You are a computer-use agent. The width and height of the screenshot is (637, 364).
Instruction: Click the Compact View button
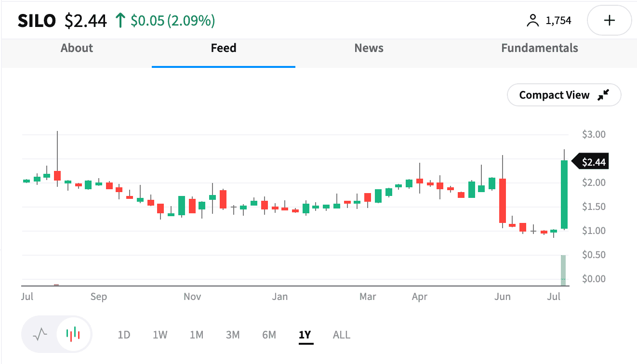tap(564, 95)
